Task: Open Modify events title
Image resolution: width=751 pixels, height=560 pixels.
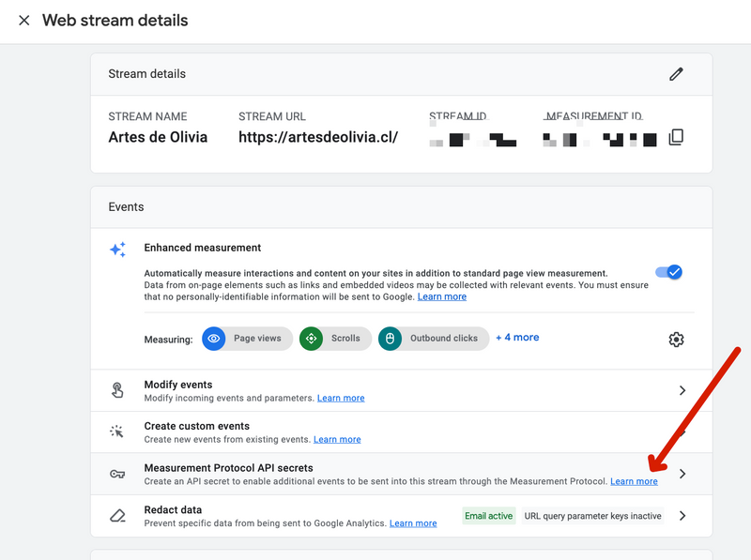Action: pyautogui.click(x=178, y=385)
